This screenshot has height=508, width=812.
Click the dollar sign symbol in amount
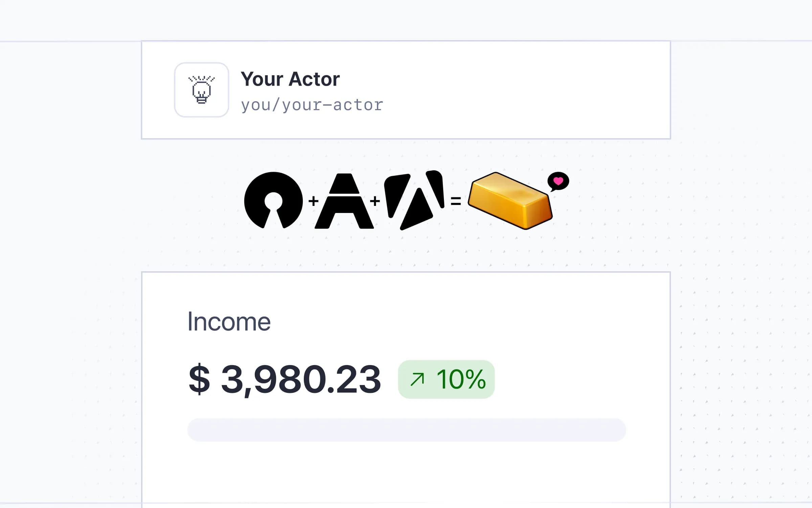[199, 379]
